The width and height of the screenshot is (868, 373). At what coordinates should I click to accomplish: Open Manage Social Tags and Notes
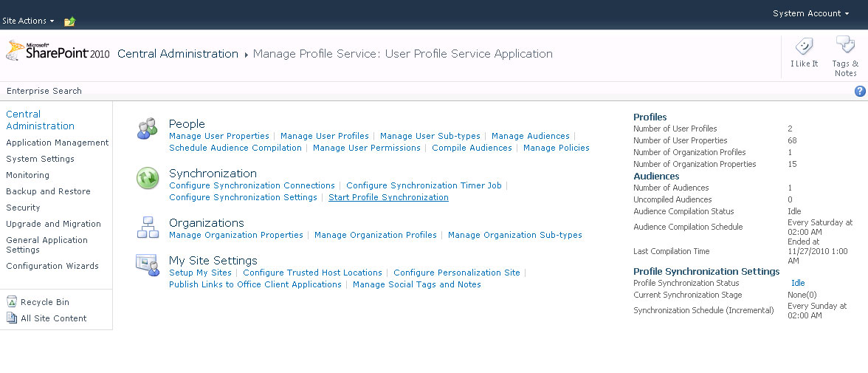[417, 284]
